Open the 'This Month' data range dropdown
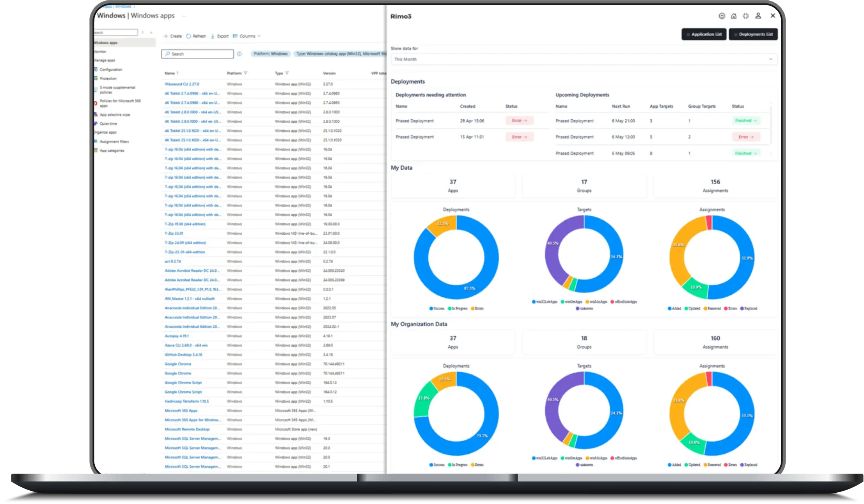Image resolution: width=864 pixels, height=504 pixels. tap(584, 59)
